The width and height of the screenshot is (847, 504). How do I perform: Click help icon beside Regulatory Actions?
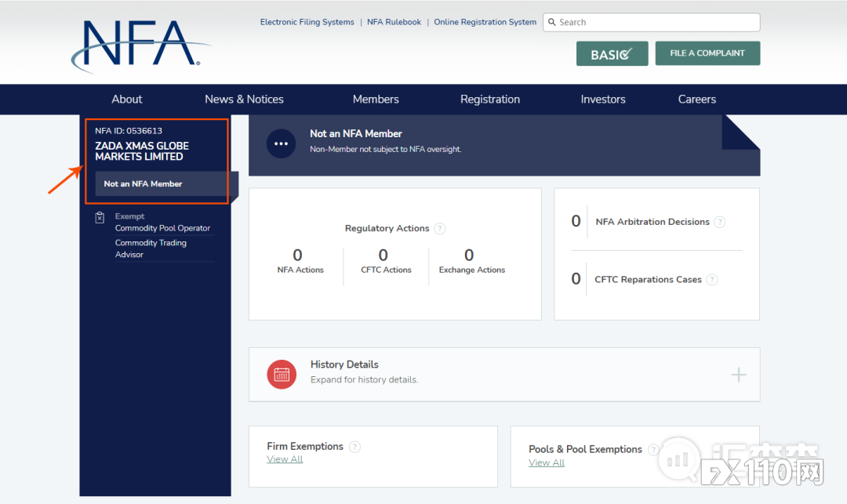pyautogui.click(x=440, y=229)
